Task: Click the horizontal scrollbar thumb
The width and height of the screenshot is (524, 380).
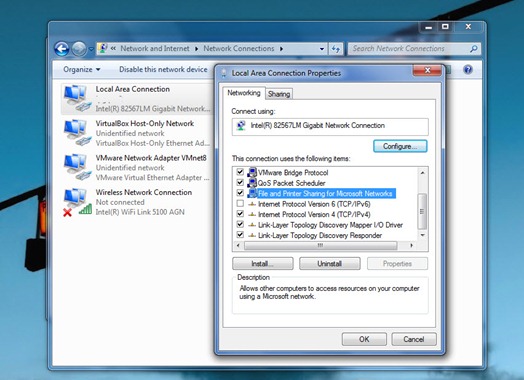Action: [x=320, y=246]
